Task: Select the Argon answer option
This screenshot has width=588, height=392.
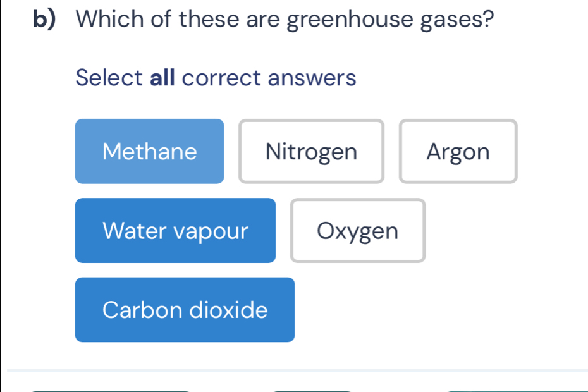Action: [458, 151]
